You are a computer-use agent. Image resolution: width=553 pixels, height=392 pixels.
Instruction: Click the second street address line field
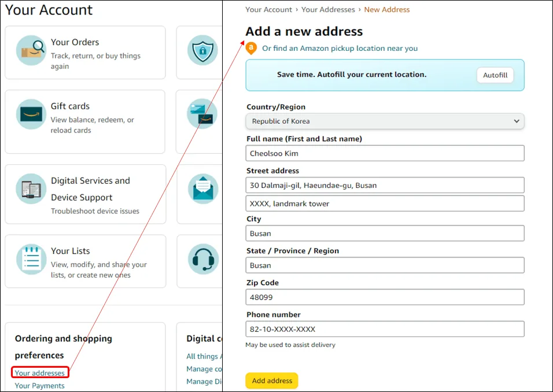[x=385, y=204]
